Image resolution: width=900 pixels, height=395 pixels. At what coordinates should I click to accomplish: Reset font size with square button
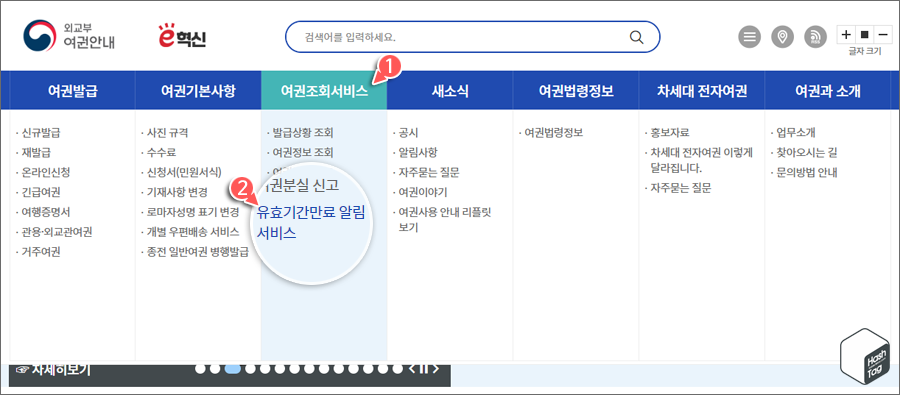865,34
